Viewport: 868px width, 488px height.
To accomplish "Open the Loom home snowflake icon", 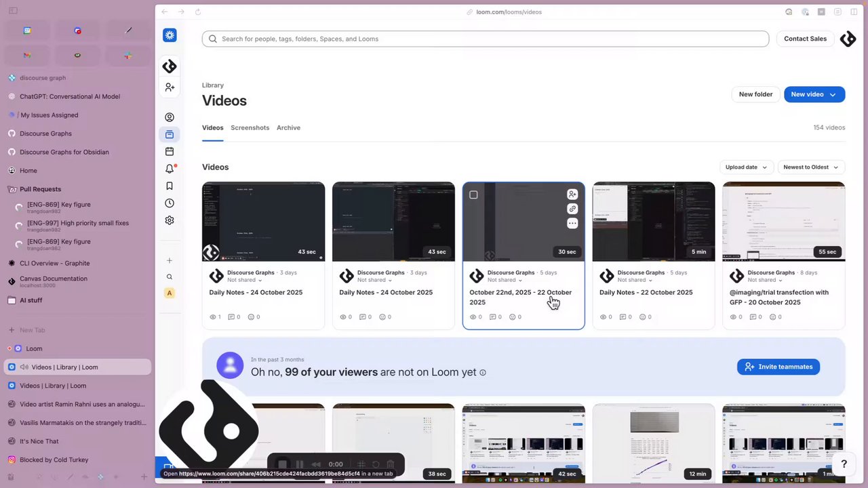I will pyautogui.click(x=170, y=35).
